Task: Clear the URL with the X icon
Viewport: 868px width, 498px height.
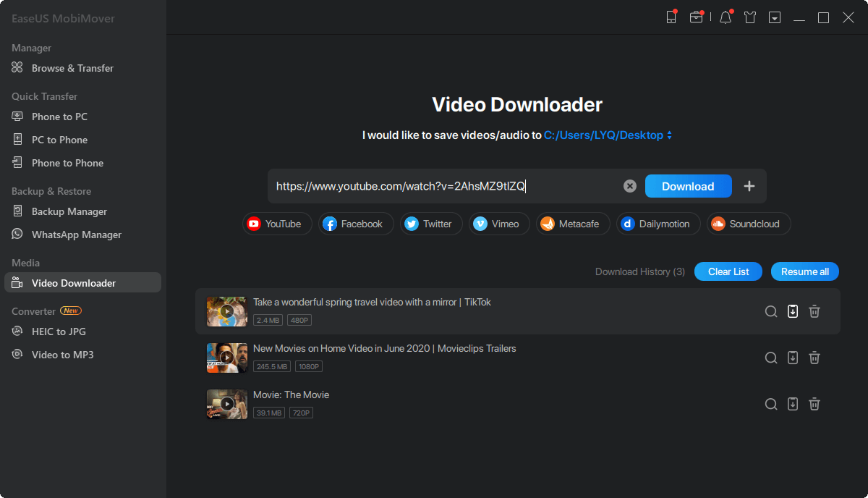Action: (x=630, y=186)
